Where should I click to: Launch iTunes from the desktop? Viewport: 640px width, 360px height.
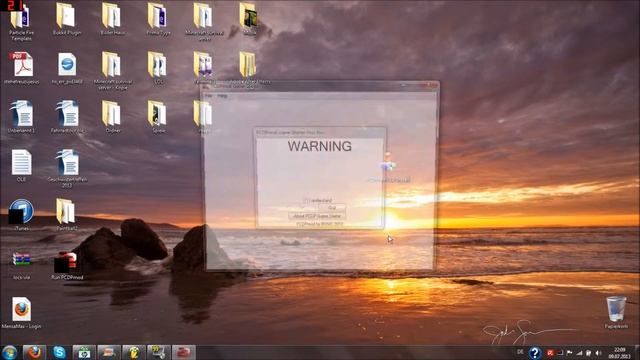pos(21,215)
